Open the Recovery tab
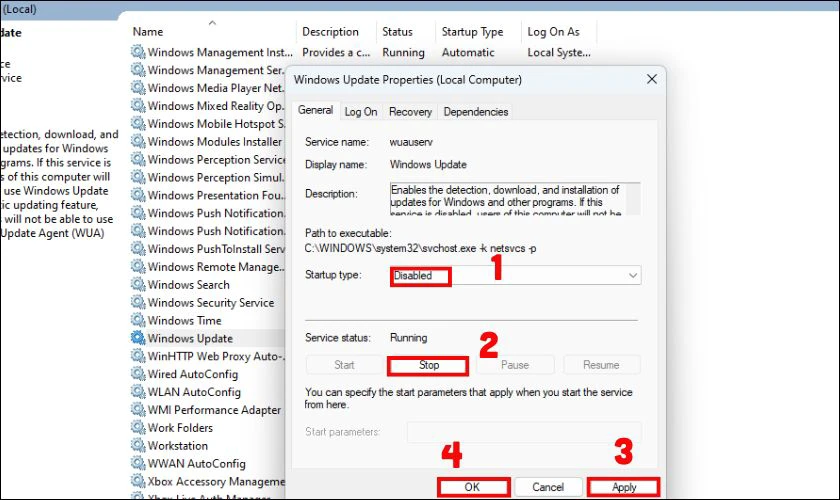Screen dimensions: 840x500 pos(410,111)
